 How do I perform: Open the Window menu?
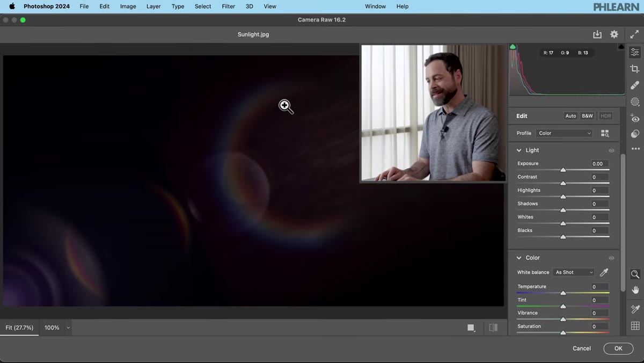point(375,6)
